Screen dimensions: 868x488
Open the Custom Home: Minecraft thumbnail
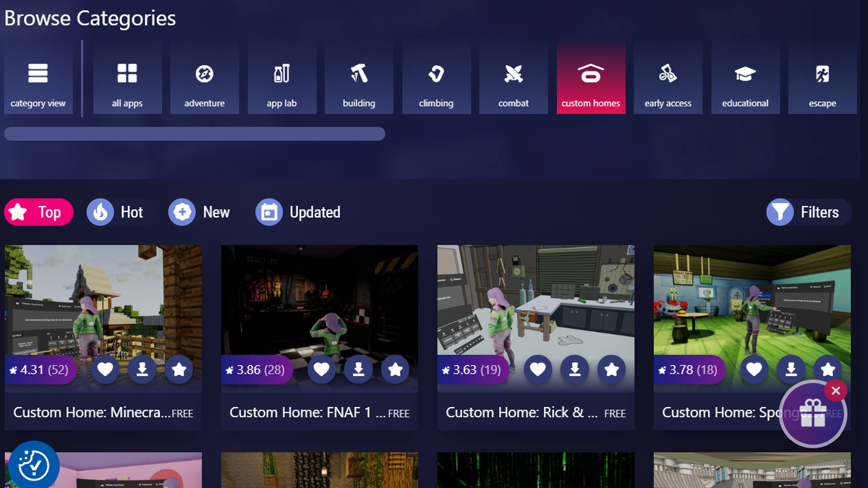click(x=103, y=304)
